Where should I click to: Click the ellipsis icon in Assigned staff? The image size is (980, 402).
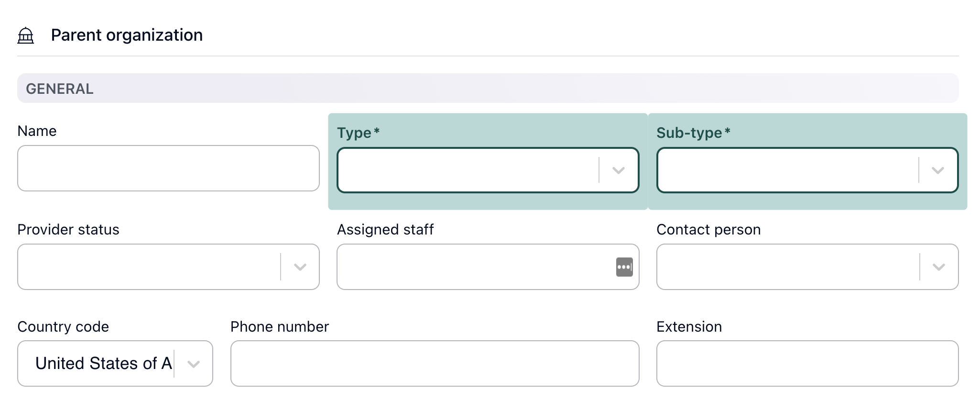[x=624, y=267]
